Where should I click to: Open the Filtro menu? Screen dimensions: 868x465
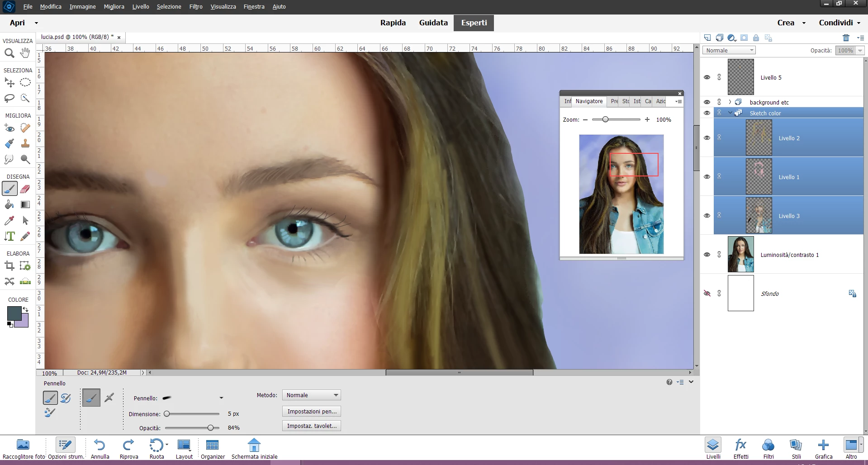point(196,6)
